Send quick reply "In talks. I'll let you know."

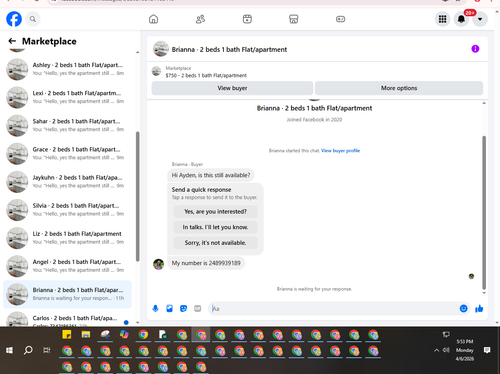[215, 227]
